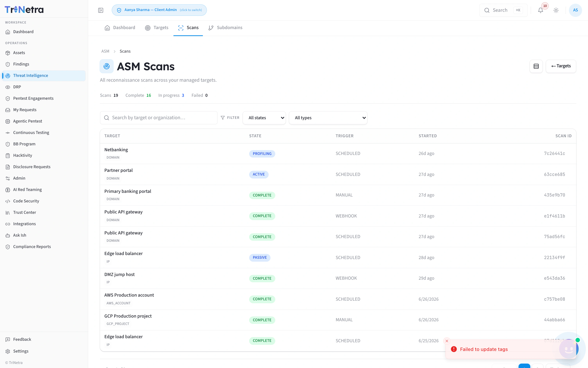Viewport: 588px width, 368px height.
Task: Select scan ID 7c26441c
Action: coord(554,154)
